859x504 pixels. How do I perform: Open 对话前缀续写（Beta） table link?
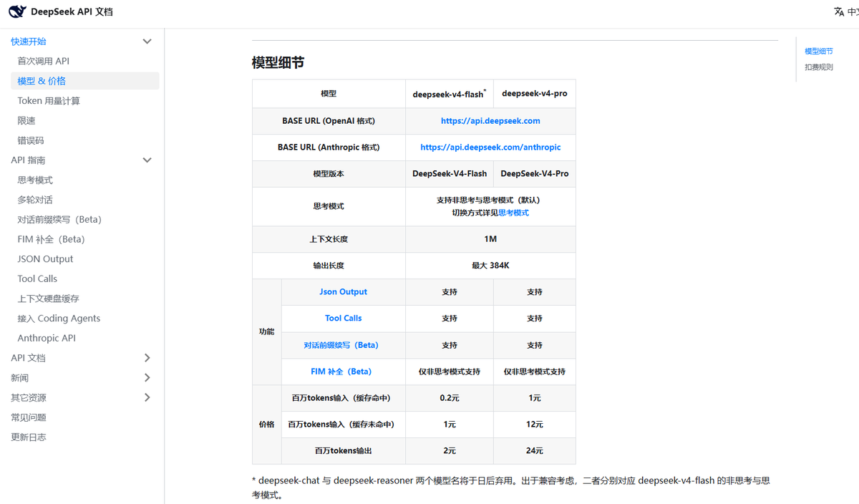(341, 345)
